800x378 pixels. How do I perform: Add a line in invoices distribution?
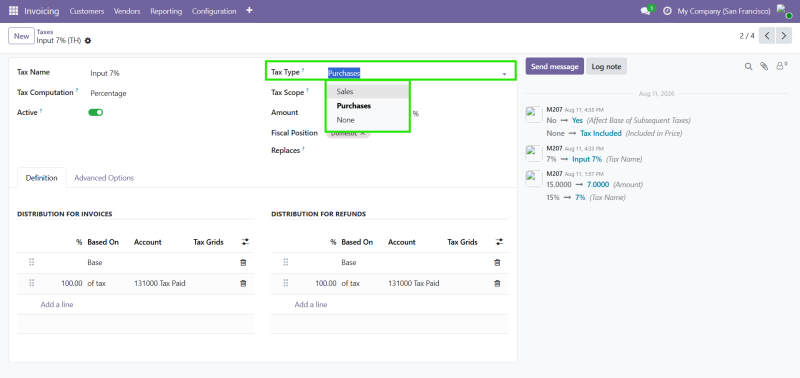point(57,305)
